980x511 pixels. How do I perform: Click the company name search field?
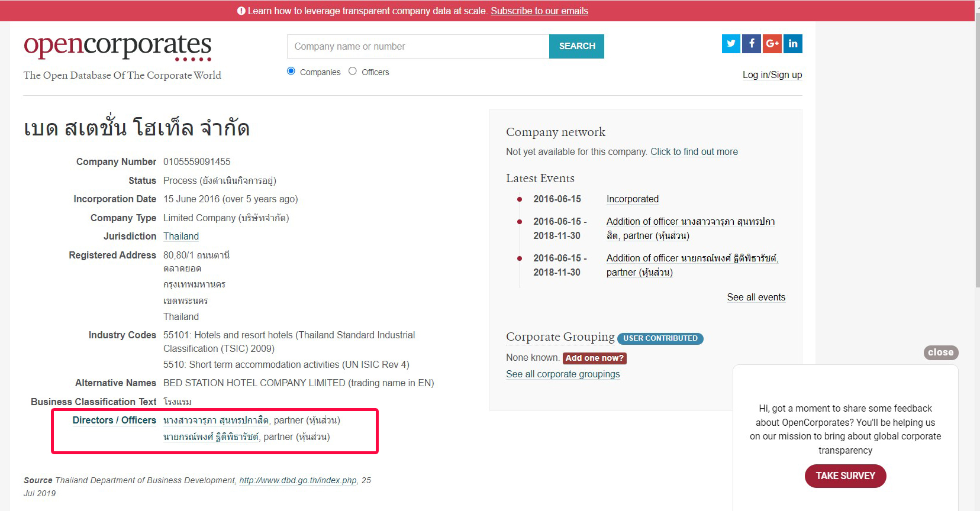point(418,46)
